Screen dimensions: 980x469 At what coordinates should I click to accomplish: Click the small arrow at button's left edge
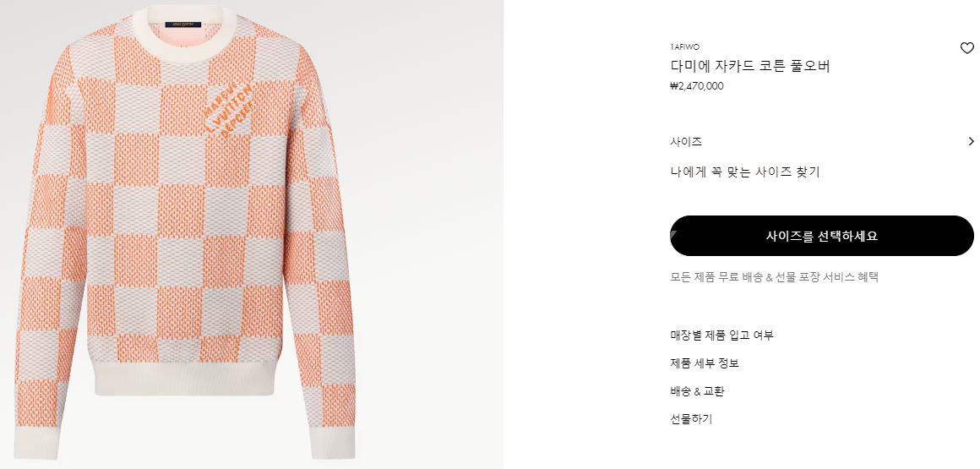672,236
